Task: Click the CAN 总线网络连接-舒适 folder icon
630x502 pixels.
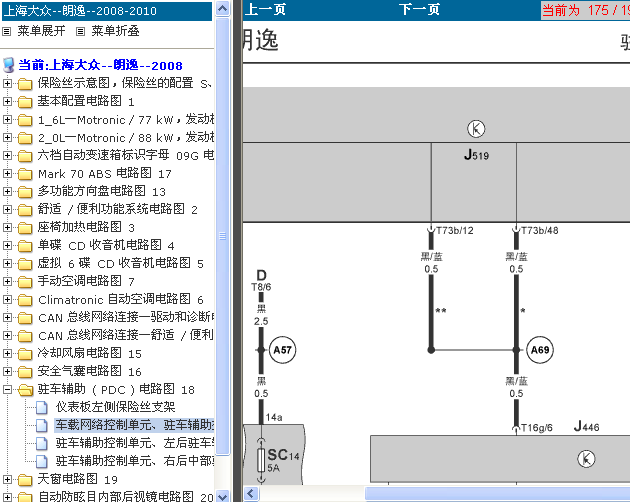Action: tap(25, 336)
